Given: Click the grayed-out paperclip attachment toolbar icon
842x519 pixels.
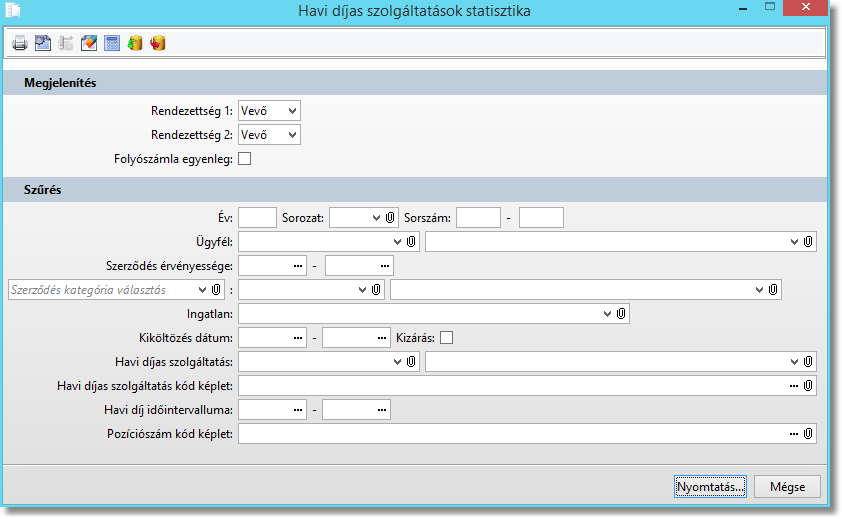Looking at the screenshot, I should tap(66, 43).
